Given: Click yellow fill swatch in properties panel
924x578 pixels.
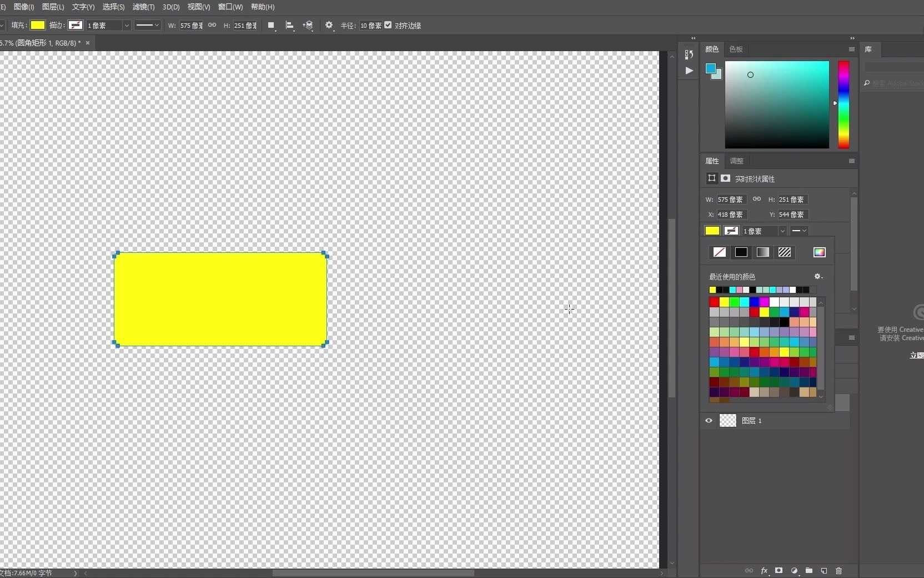Looking at the screenshot, I should [x=712, y=231].
